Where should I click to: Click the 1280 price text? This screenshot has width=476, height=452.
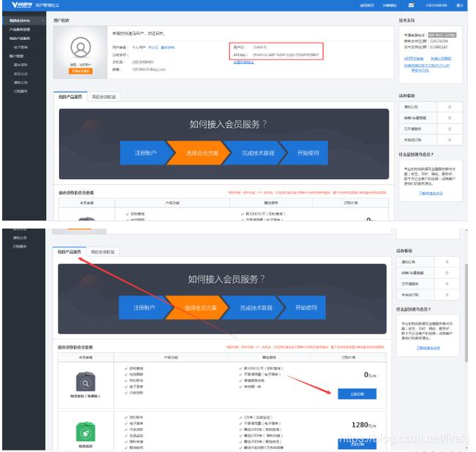(x=360, y=424)
